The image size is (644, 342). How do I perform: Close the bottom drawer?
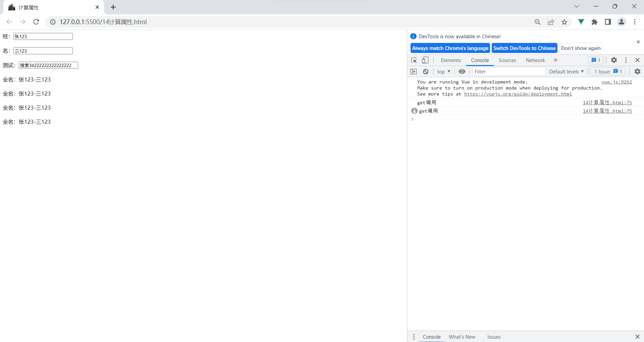pos(637,337)
